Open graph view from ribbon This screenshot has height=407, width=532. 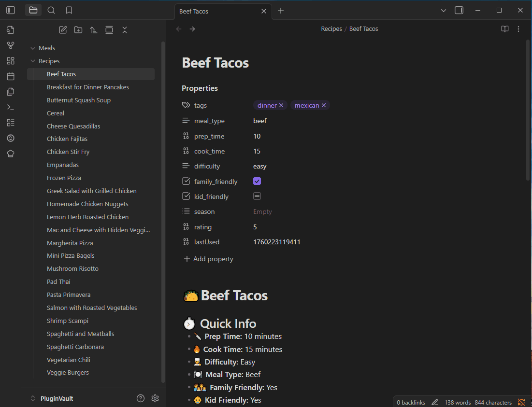[11, 45]
